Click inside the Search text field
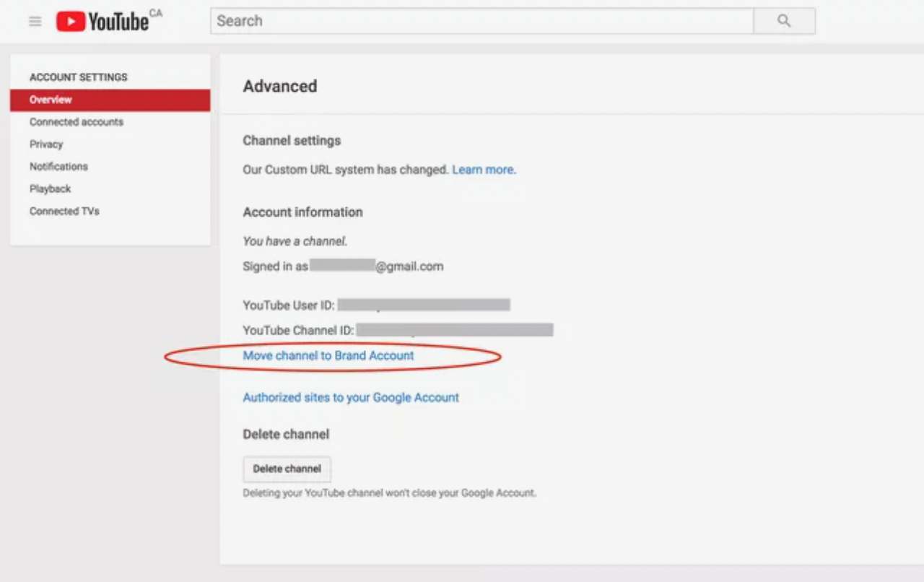Screen dimensions: 924x582 click(481, 21)
